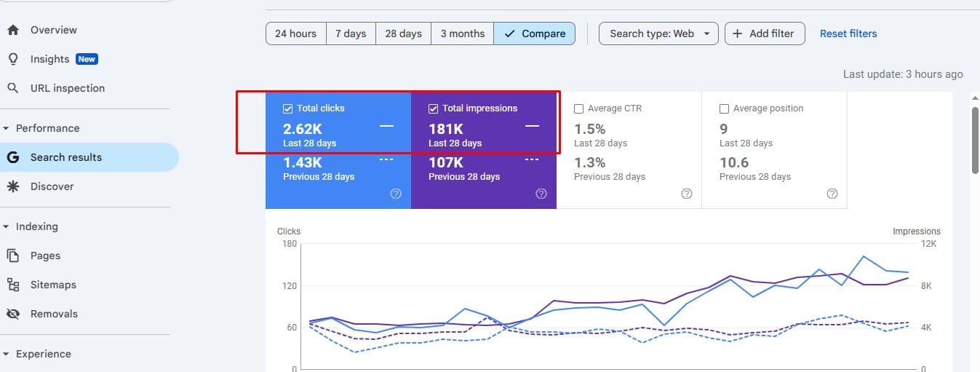The width and height of the screenshot is (980, 372).
Task: Click the Overview home icon
Action: (x=12, y=30)
